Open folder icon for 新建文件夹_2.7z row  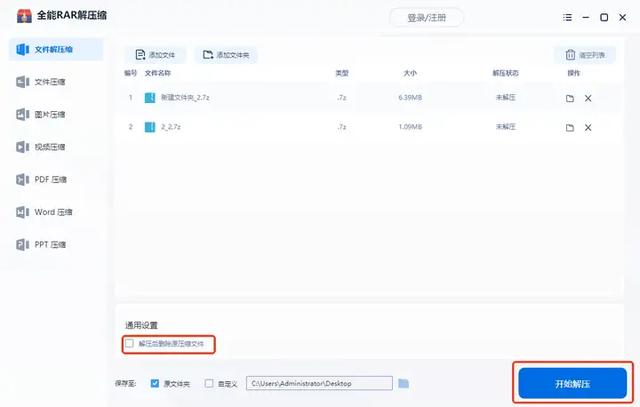point(570,98)
